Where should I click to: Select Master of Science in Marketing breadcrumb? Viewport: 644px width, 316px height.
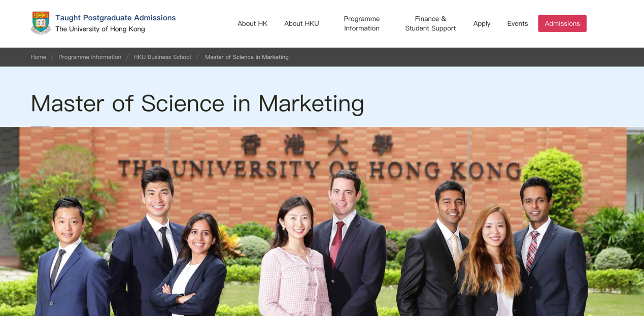[247, 57]
